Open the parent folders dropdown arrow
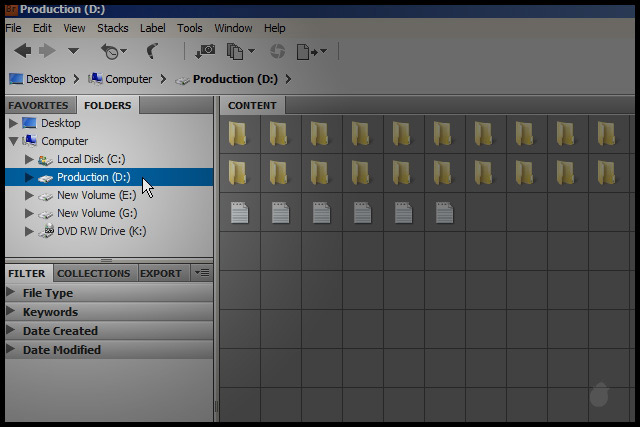 click(x=73, y=51)
